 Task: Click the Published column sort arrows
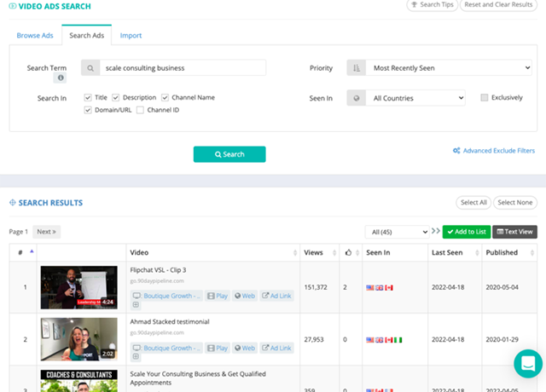click(532, 253)
